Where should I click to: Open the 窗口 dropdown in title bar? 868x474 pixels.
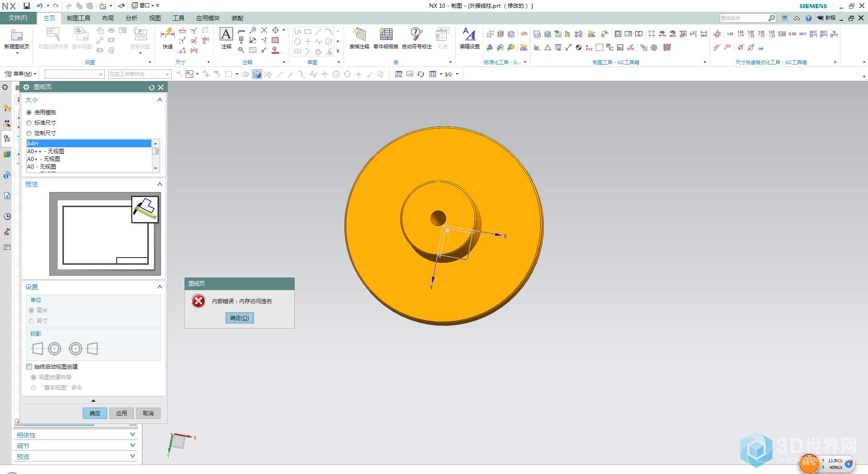pyautogui.click(x=146, y=6)
